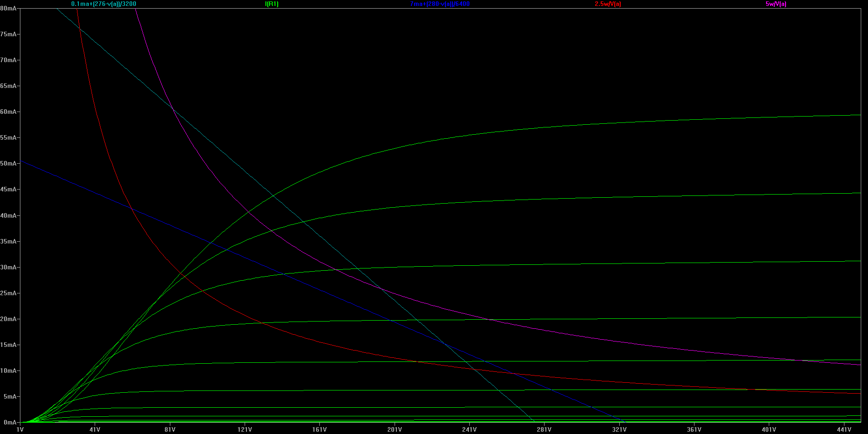Screen dimensions: 868x434
Task: Click the 10mA vertical axis label
Action: (9, 371)
